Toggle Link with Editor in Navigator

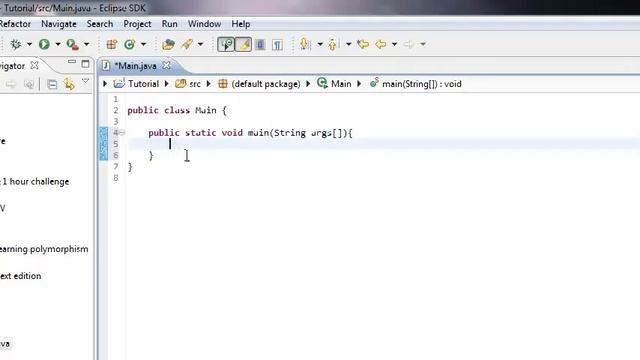(x=69, y=84)
